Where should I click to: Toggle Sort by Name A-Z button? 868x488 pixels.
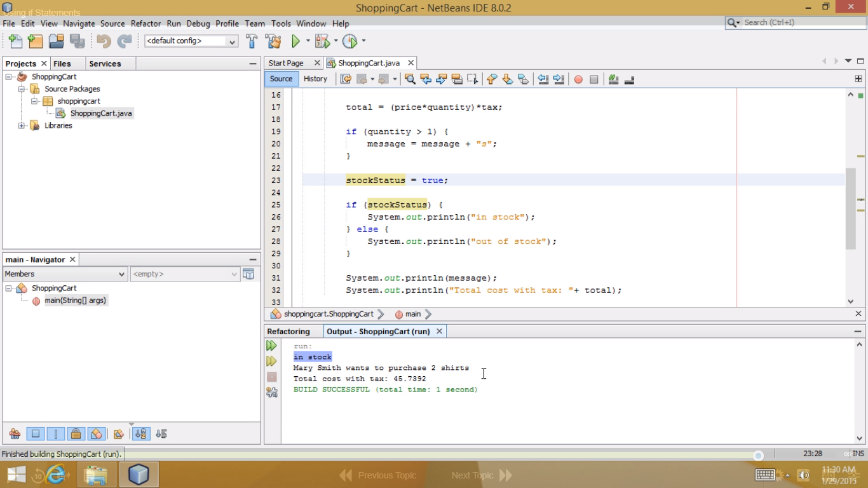141,434
